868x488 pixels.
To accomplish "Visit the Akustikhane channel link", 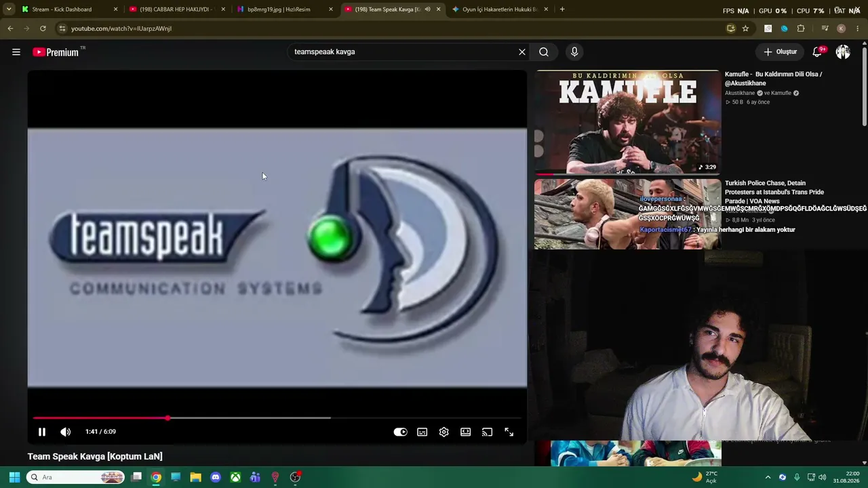I will click(x=740, y=93).
